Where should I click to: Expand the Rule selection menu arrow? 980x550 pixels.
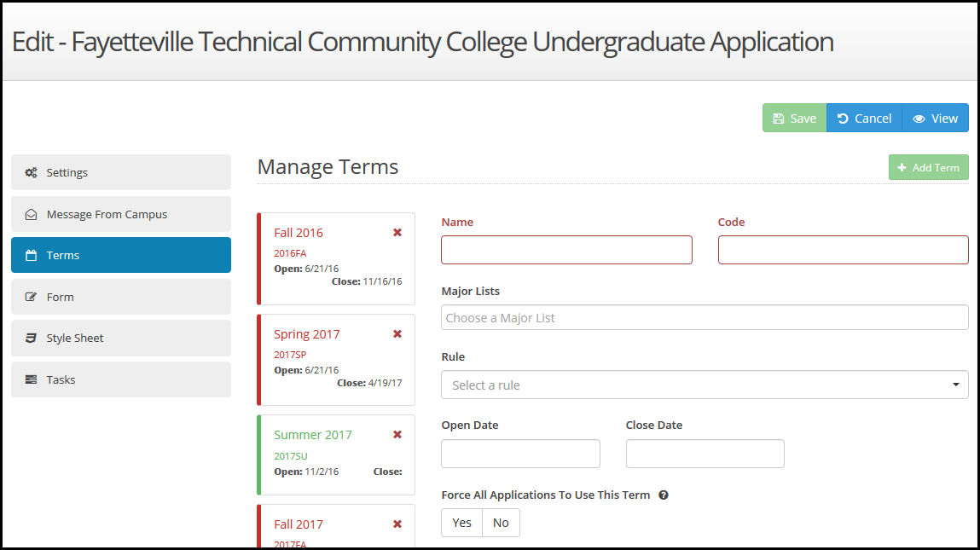(955, 385)
